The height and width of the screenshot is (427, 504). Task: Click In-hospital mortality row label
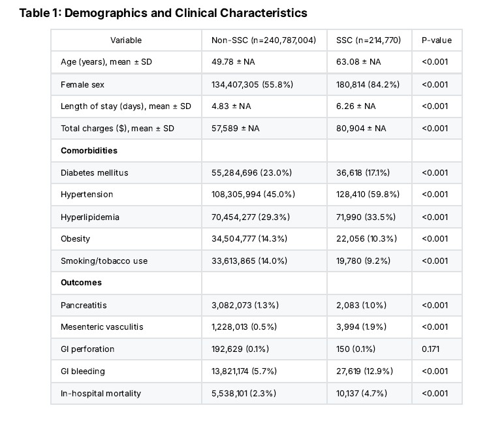pyautogui.click(x=101, y=393)
